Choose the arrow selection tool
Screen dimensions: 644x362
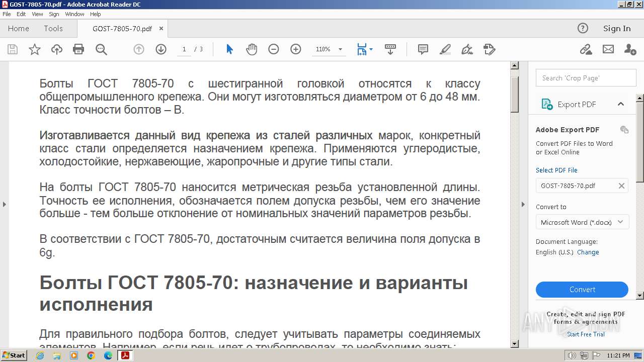click(x=230, y=49)
